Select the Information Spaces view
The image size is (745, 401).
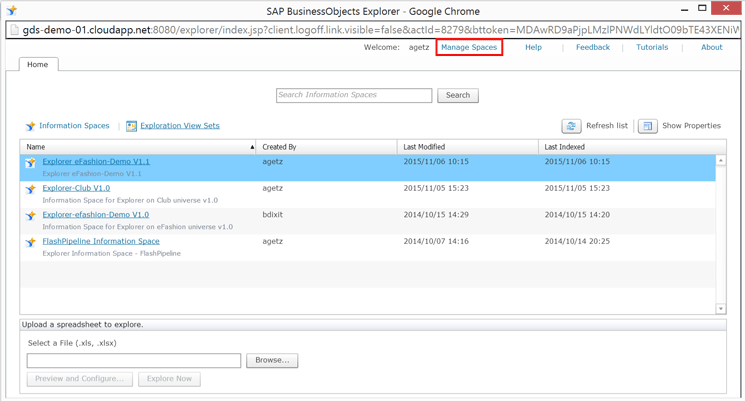point(74,125)
